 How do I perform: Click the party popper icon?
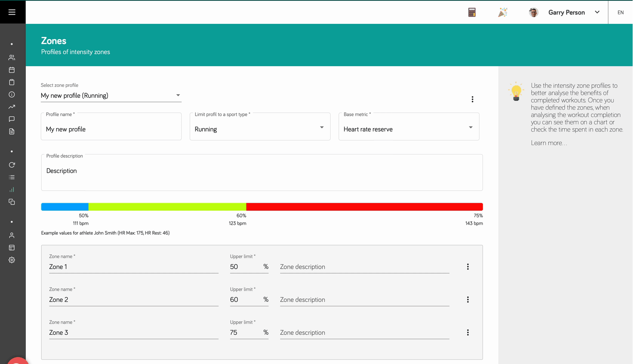pyautogui.click(x=503, y=12)
